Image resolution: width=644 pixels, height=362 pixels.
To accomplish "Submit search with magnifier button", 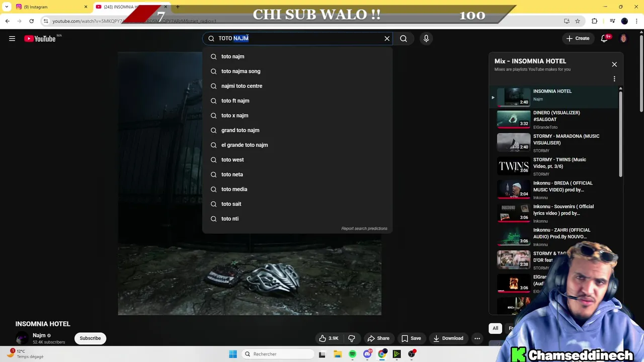I will click(404, 38).
